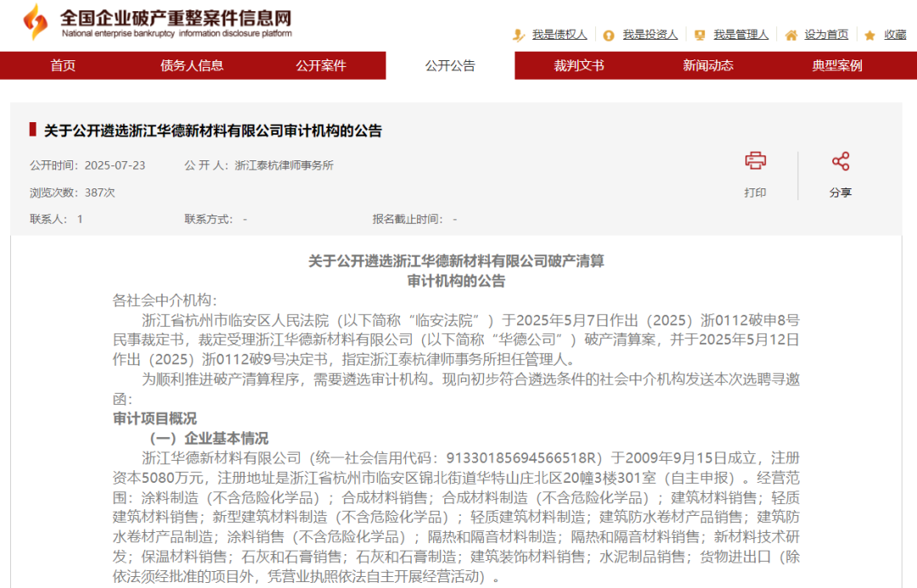The width and height of the screenshot is (917, 588).
Task: Click the site title 全国企业破产重整案件信息网
Action: click(176, 18)
